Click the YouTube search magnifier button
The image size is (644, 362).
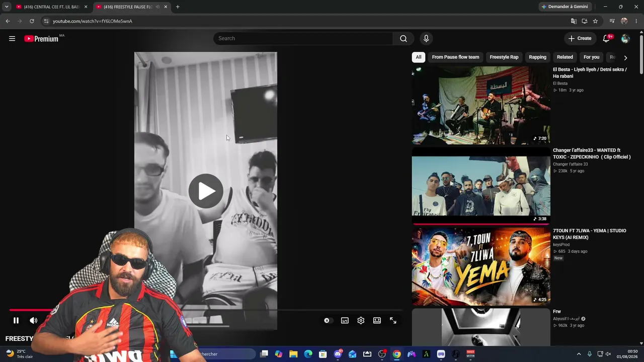404,39
